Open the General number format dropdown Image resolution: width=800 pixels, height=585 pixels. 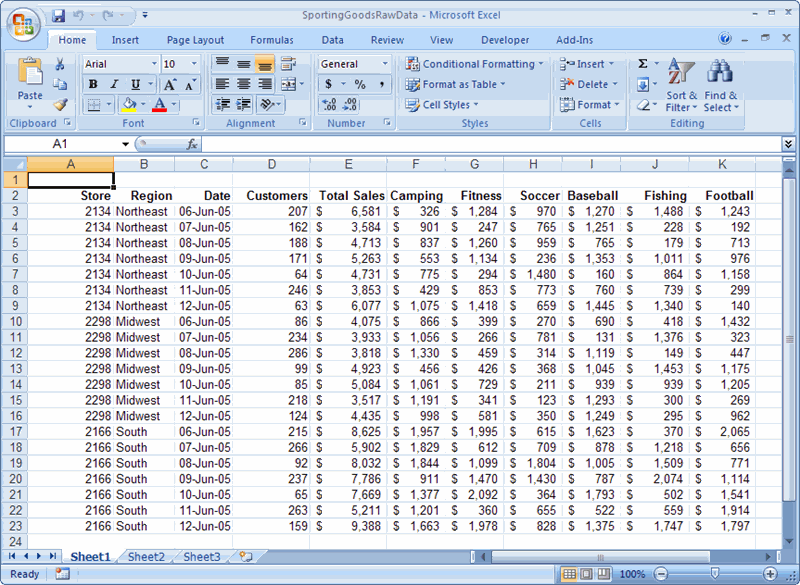pyautogui.click(x=385, y=64)
